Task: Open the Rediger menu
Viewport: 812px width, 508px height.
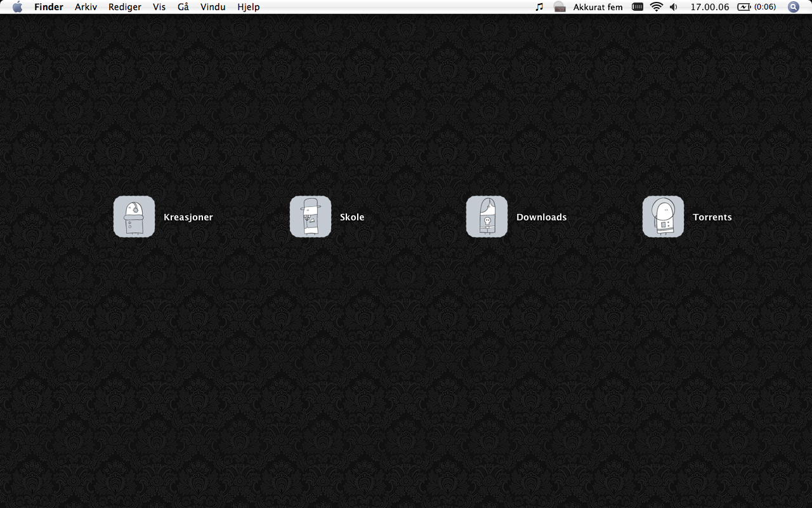Action: [x=125, y=7]
